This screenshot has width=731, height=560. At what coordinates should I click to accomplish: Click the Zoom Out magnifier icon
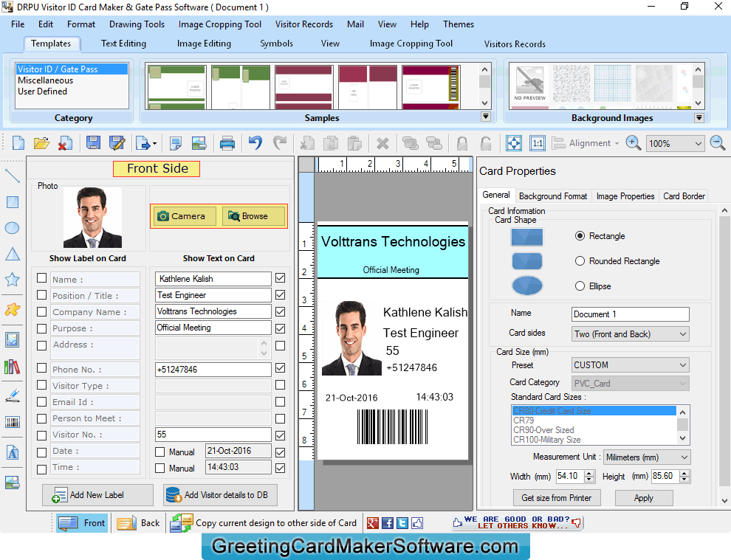click(x=718, y=143)
